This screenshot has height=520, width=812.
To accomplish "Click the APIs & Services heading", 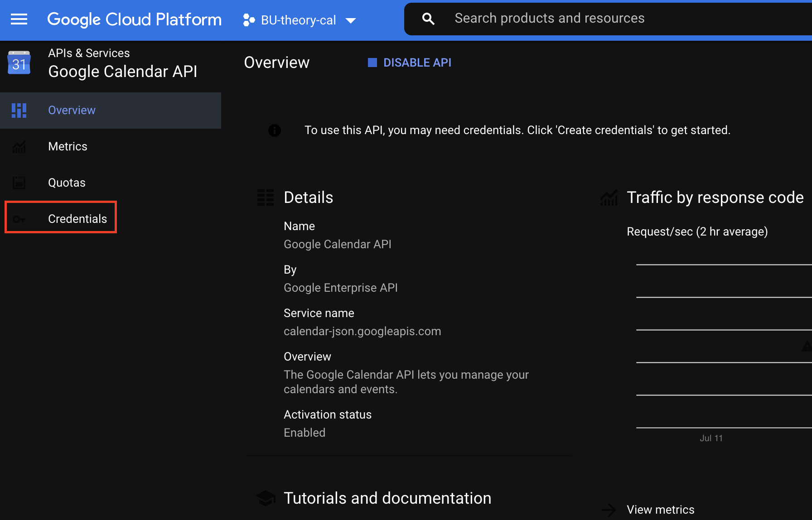I will (89, 53).
